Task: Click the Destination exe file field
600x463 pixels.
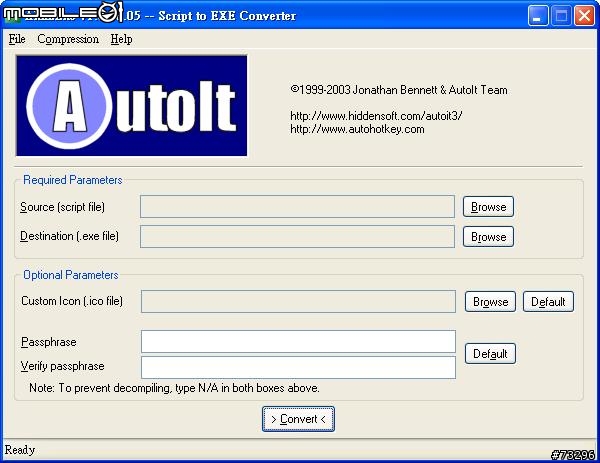Action: point(297,236)
